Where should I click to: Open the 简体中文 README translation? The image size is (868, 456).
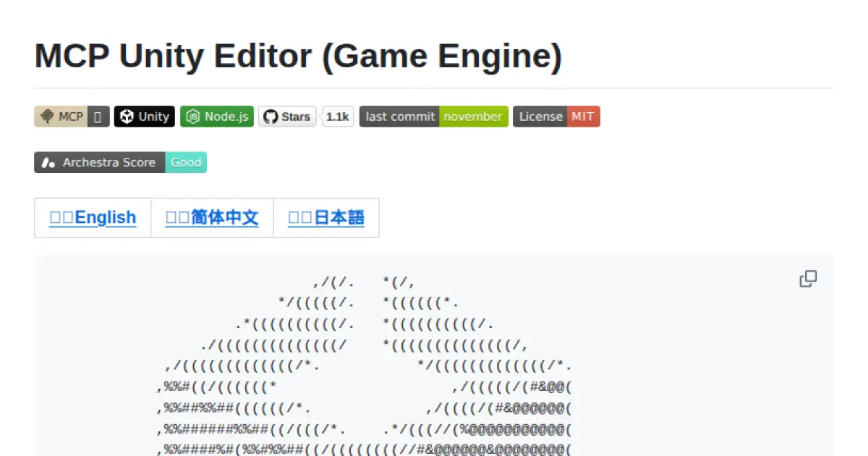[212, 217]
